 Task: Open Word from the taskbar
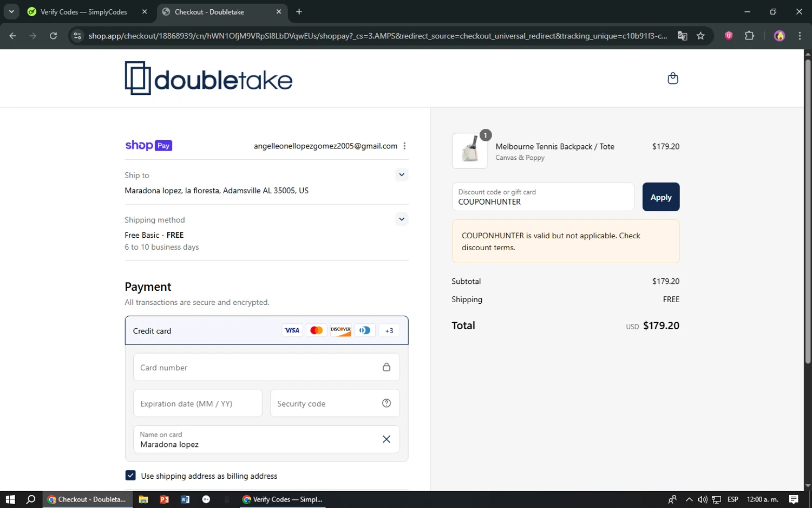185,499
